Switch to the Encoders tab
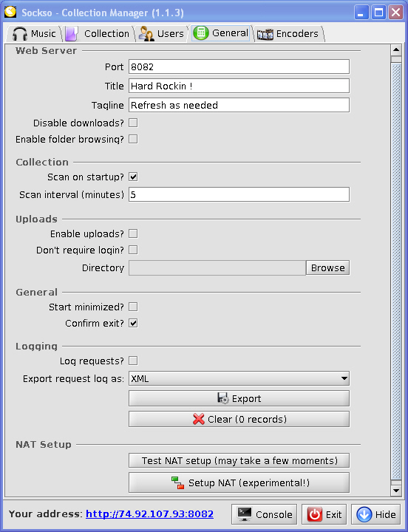This screenshot has height=532, width=408. coord(288,34)
